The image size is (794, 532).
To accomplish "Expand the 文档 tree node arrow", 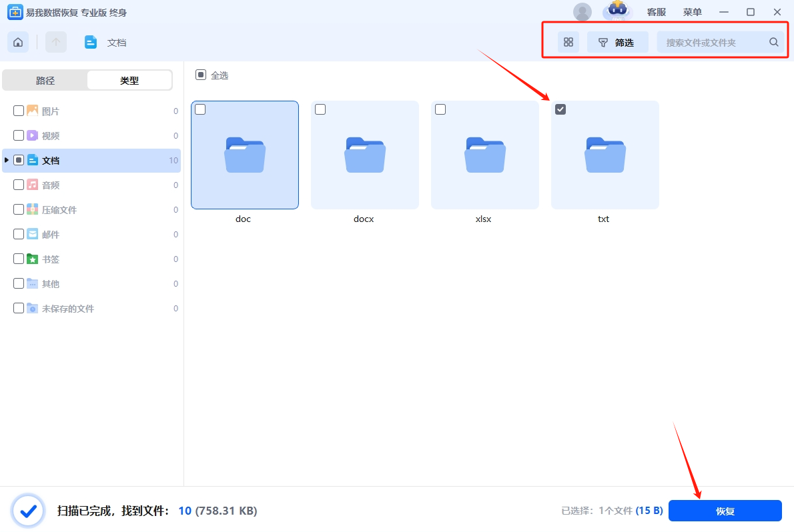I will [x=7, y=160].
